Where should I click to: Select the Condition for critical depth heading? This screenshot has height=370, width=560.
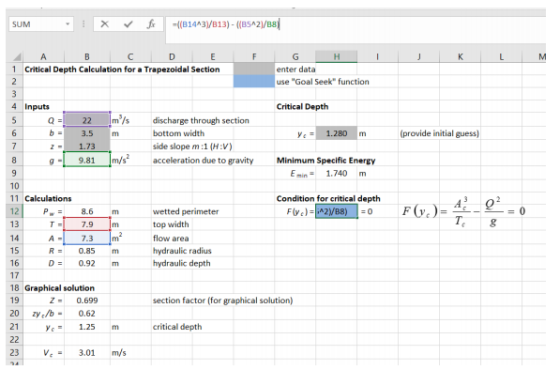tap(328, 199)
